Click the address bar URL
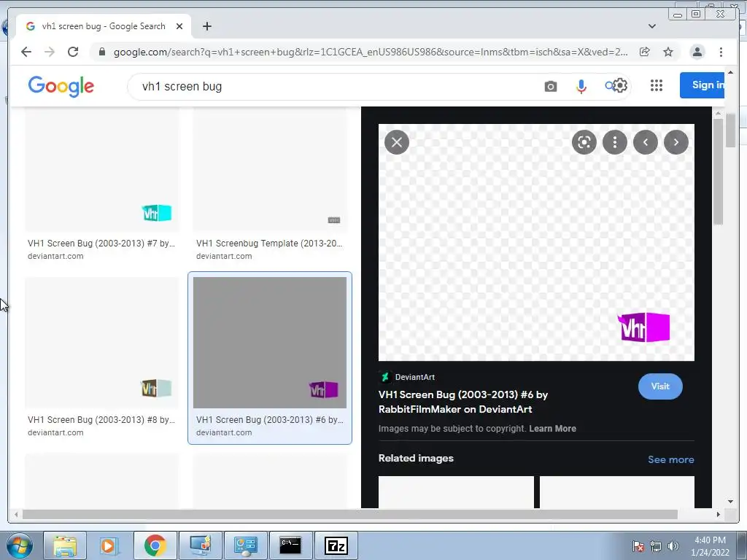747x560 pixels. click(371, 52)
